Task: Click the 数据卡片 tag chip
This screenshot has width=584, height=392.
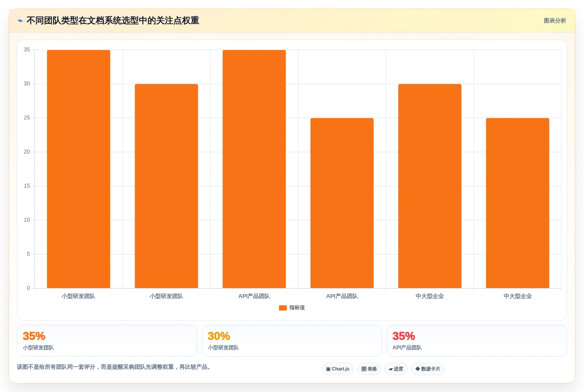Action: point(428,369)
